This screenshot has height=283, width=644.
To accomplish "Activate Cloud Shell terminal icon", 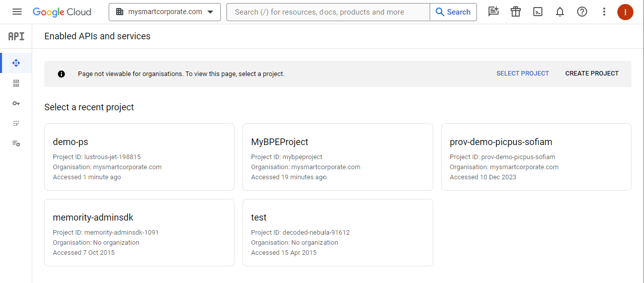I will click(x=538, y=12).
